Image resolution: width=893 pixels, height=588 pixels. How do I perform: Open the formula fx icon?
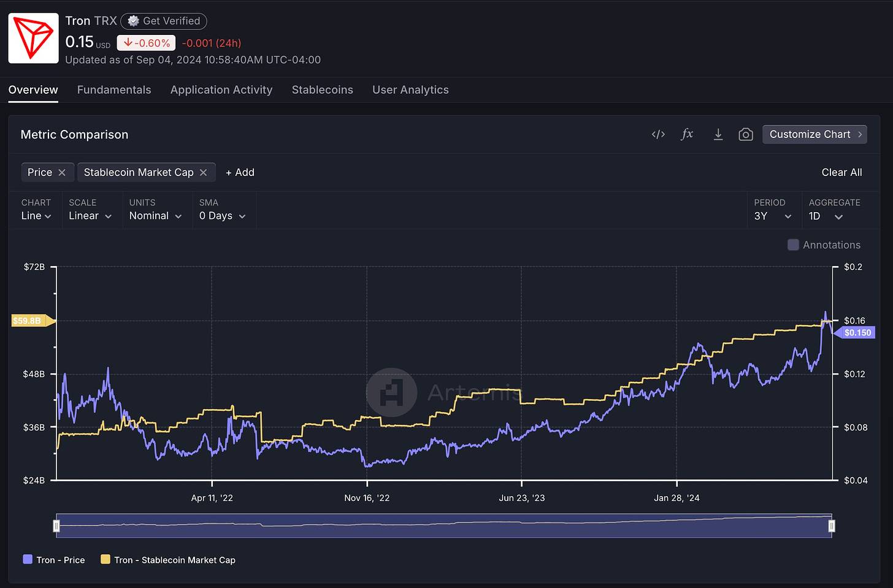pos(687,134)
